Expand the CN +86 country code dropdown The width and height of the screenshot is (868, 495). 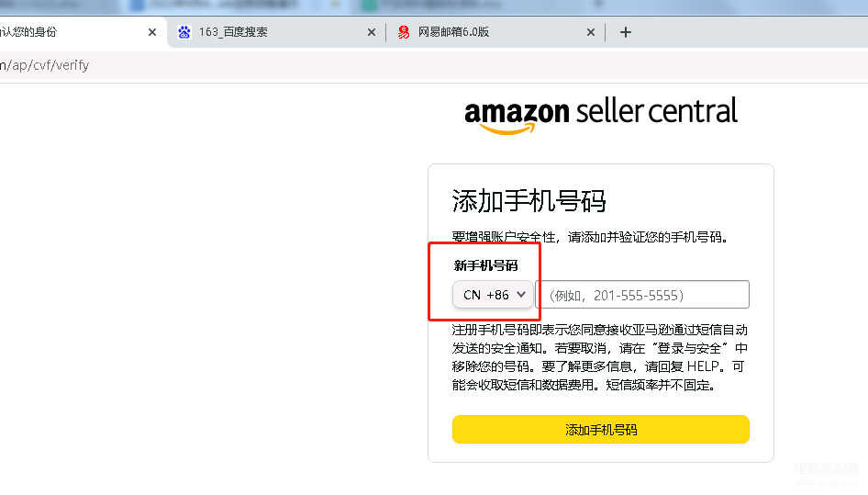click(x=494, y=295)
